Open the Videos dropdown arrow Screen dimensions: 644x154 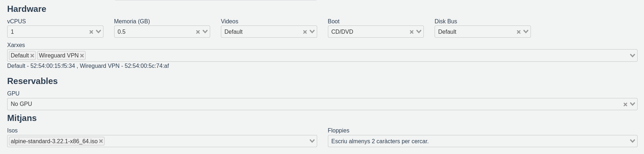pyautogui.click(x=312, y=32)
